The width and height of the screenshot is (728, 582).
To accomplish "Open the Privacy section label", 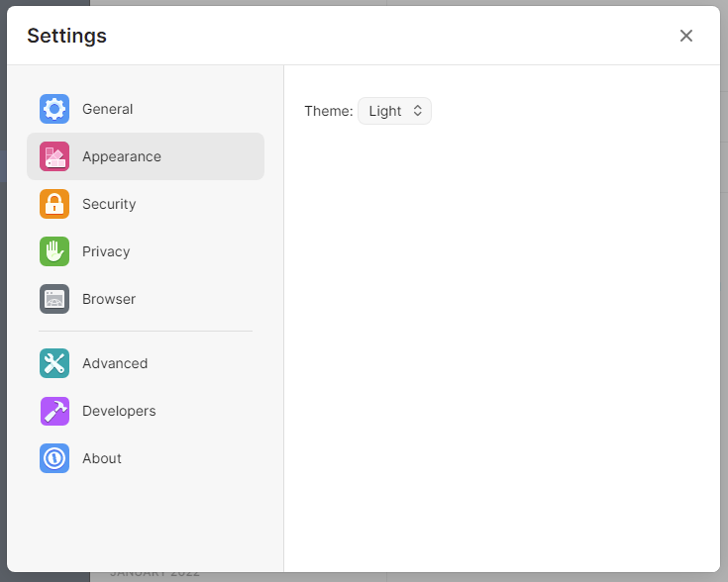I will [106, 251].
